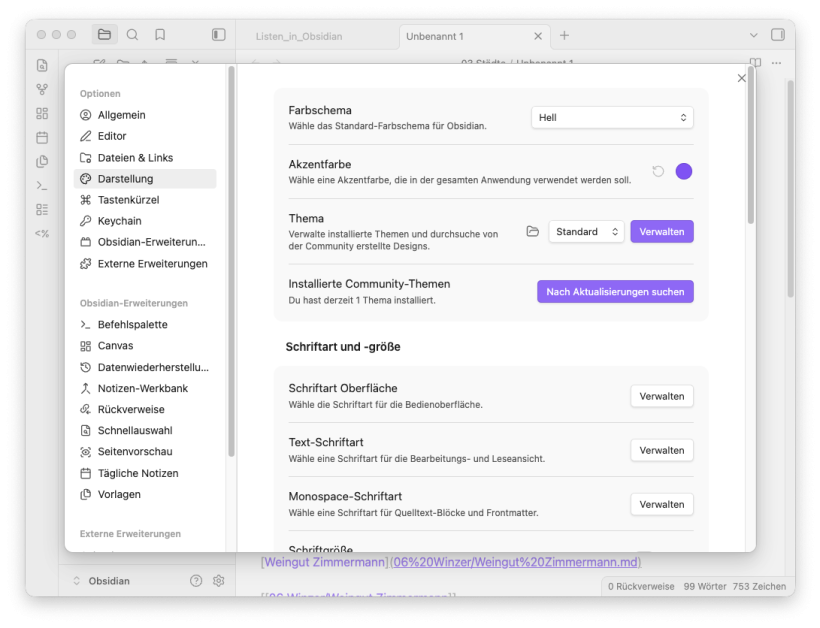Select Editor in the settings sidebar

click(x=112, y=136)
